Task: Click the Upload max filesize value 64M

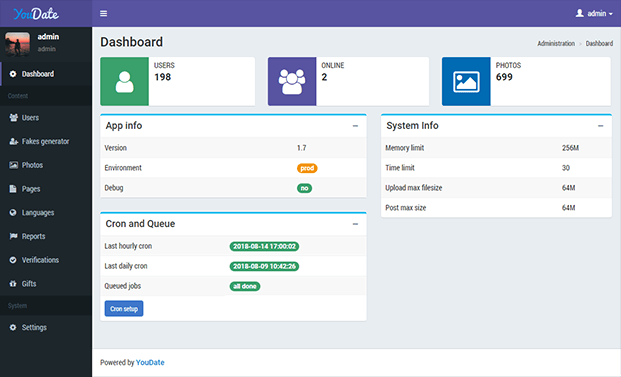Action: (568, 188)
